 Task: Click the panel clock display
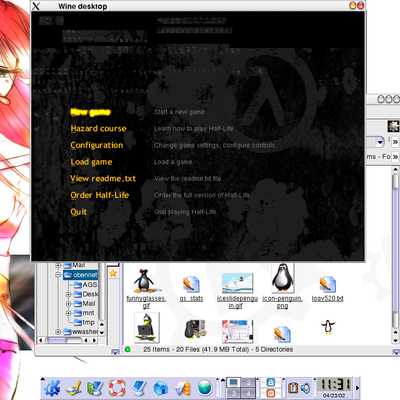(x=334, y=385)
